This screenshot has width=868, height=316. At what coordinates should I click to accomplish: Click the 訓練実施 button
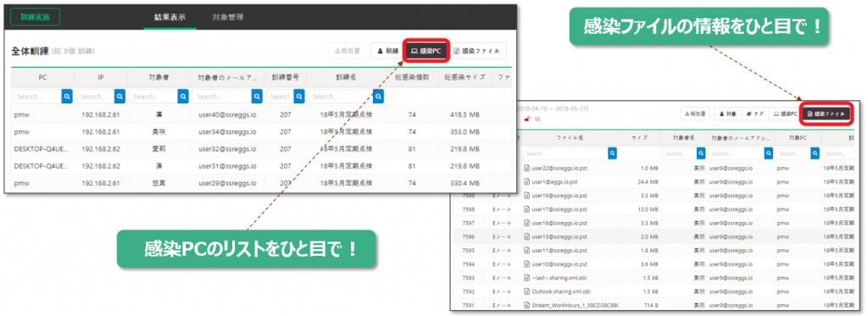pos(36,17)
